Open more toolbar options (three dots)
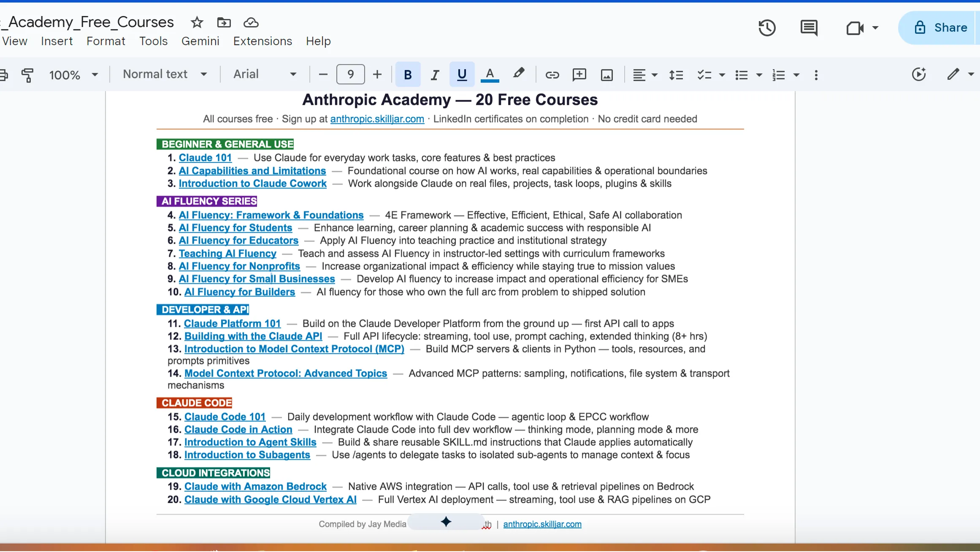 (x=816, y=75)
